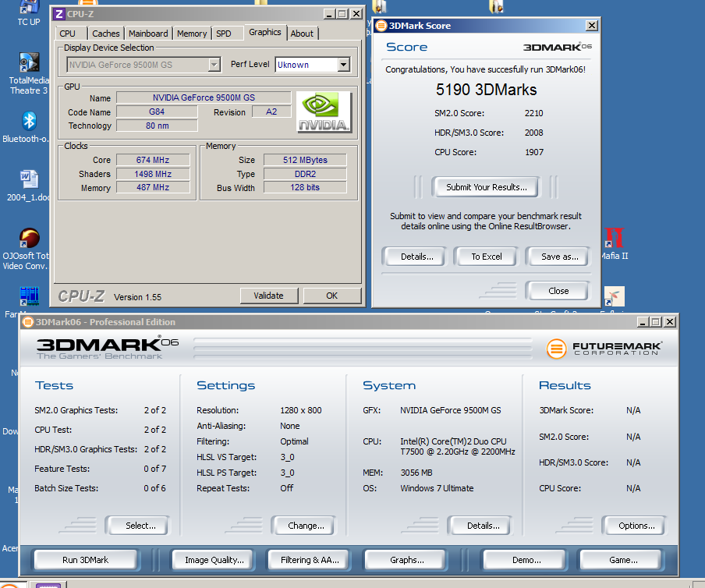Open the Memory tab in CPU-Z

[192, 34]
